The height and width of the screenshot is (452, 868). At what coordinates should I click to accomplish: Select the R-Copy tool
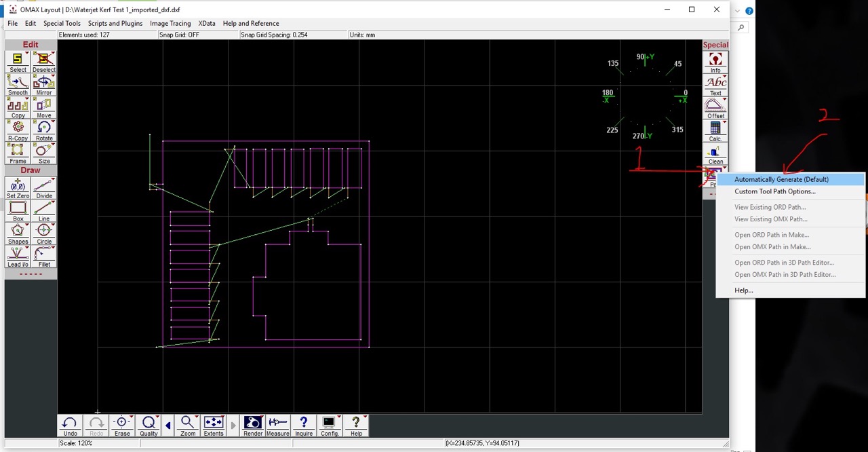point(18,131)
